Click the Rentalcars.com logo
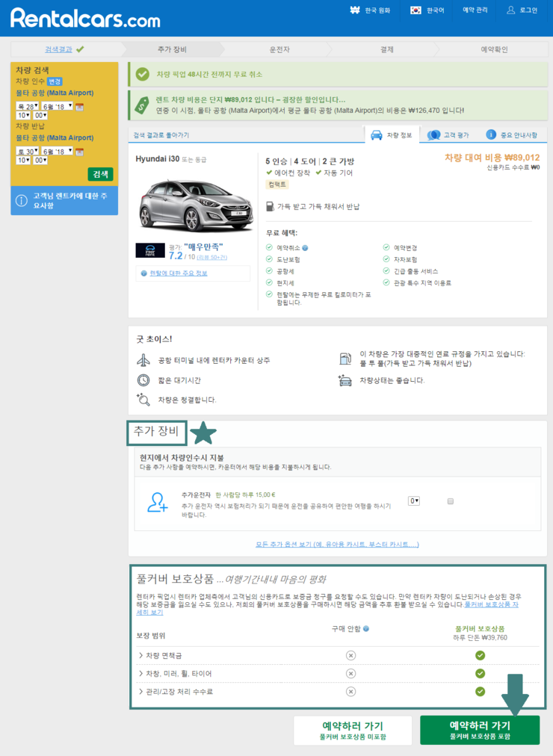This screenshot has height=756, width=553. point(85,19)
